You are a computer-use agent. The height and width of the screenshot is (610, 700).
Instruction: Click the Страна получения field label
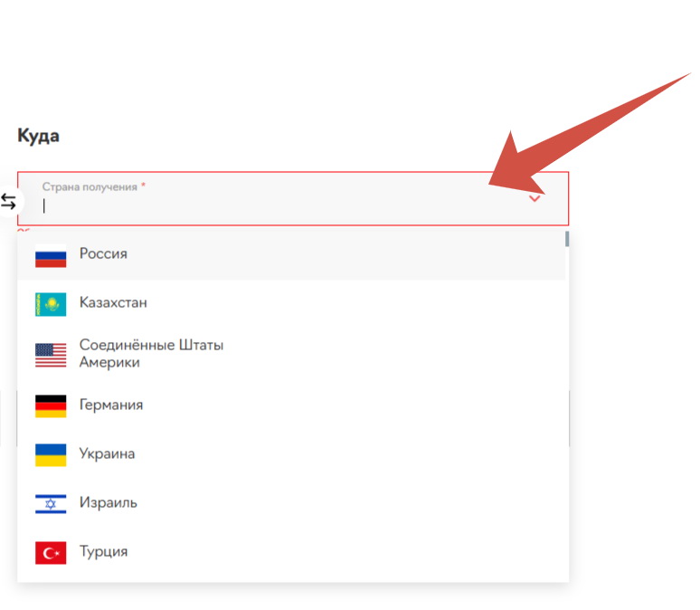[90, 186]
